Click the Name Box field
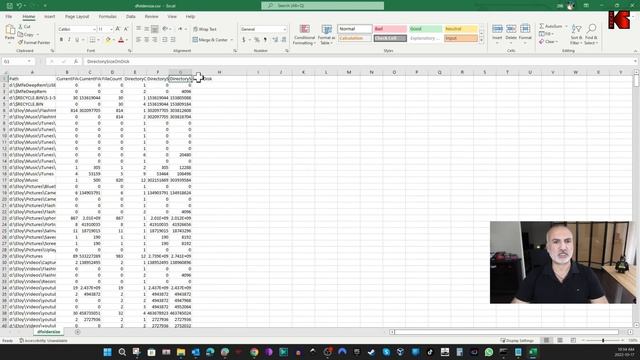Viewport: 640px width, 360px height. (x=17, y=61)
